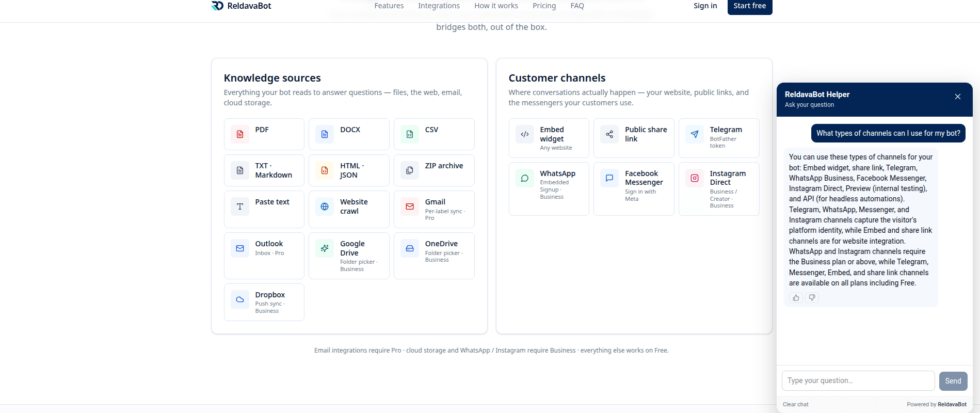Click the WhatsApp chat bubble icon
This screenshot has width=980, height=413.
[x=525, y=178]
